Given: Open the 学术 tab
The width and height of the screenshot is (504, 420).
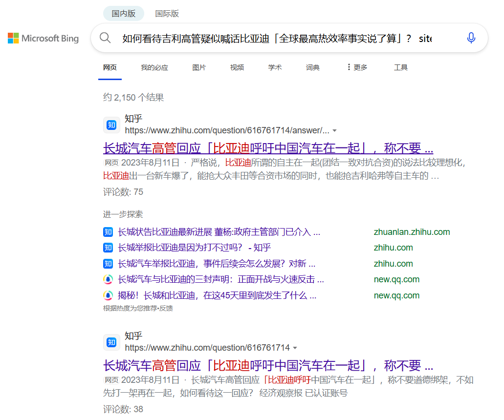Looking at the screenshot, I should pyautogui.click(x=275, y=67).
